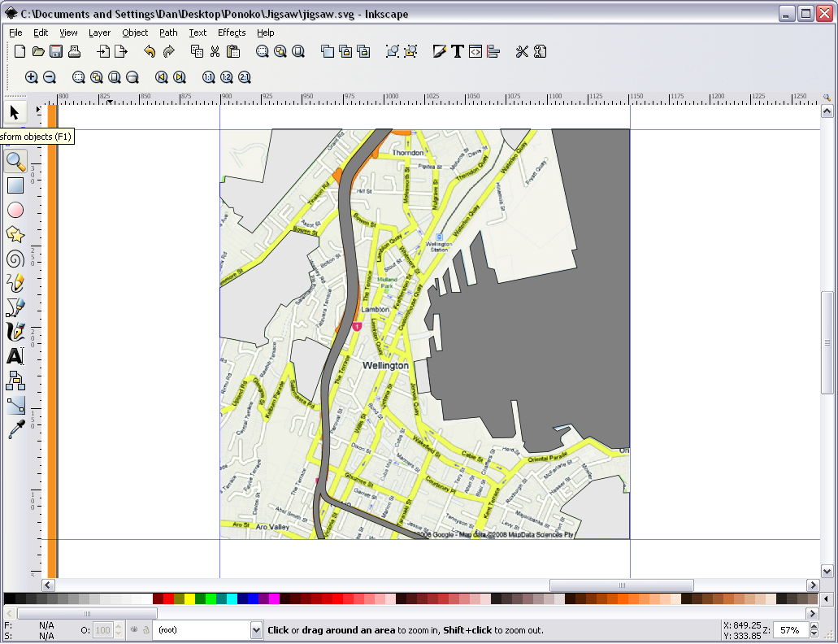
Task: Toggle the layer lock icon
Action: pyautogui.click(x=145, y=630)
